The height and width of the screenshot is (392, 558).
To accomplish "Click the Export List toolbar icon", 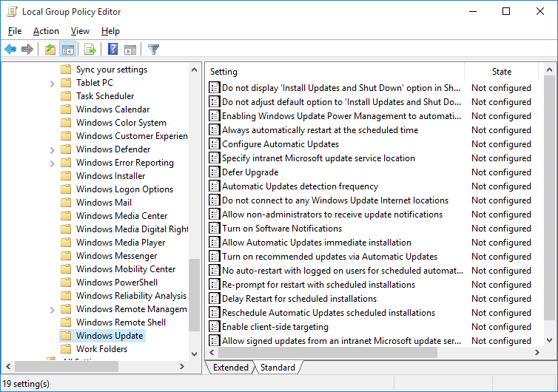I will pos(90,50).
